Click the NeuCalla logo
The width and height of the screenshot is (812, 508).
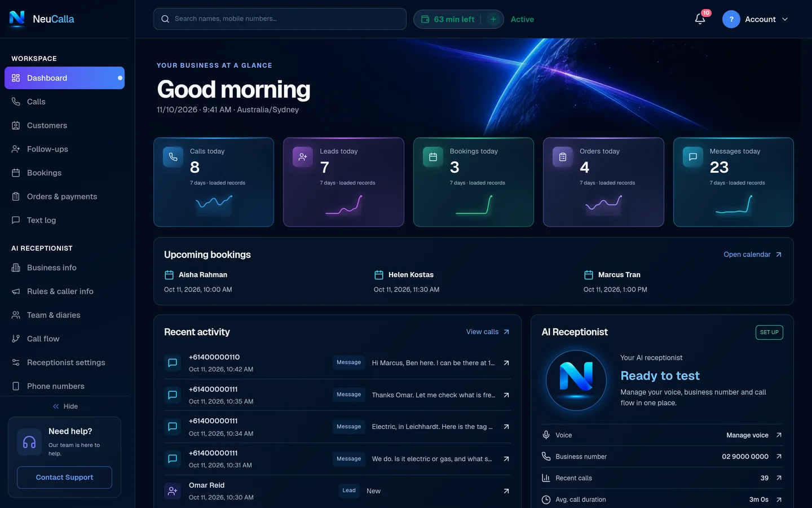pos(42,19)
